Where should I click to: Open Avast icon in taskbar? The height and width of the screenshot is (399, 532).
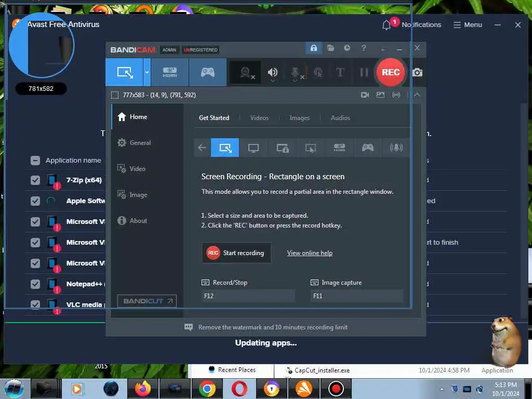point(303,389)
